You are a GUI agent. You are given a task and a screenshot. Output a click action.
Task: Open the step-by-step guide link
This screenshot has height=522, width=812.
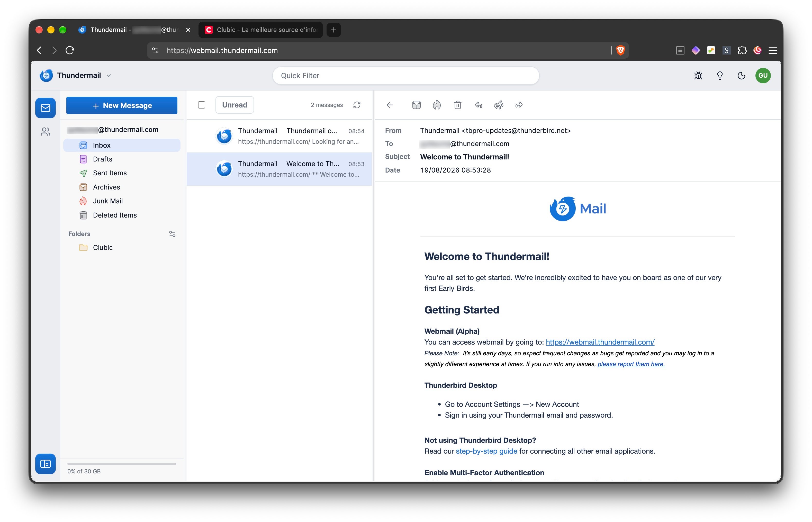point(486,451)
